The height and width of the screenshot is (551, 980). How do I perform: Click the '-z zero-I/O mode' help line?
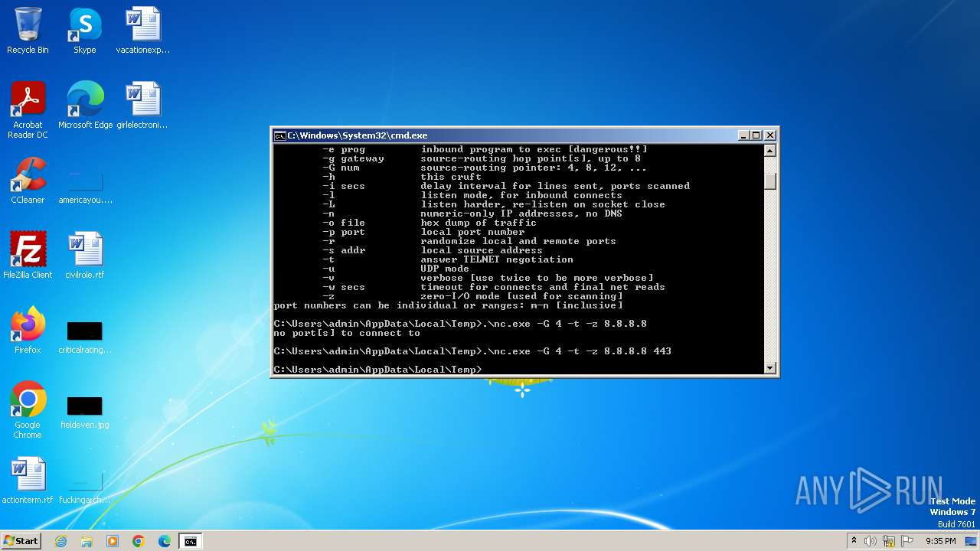click(472, 296)
